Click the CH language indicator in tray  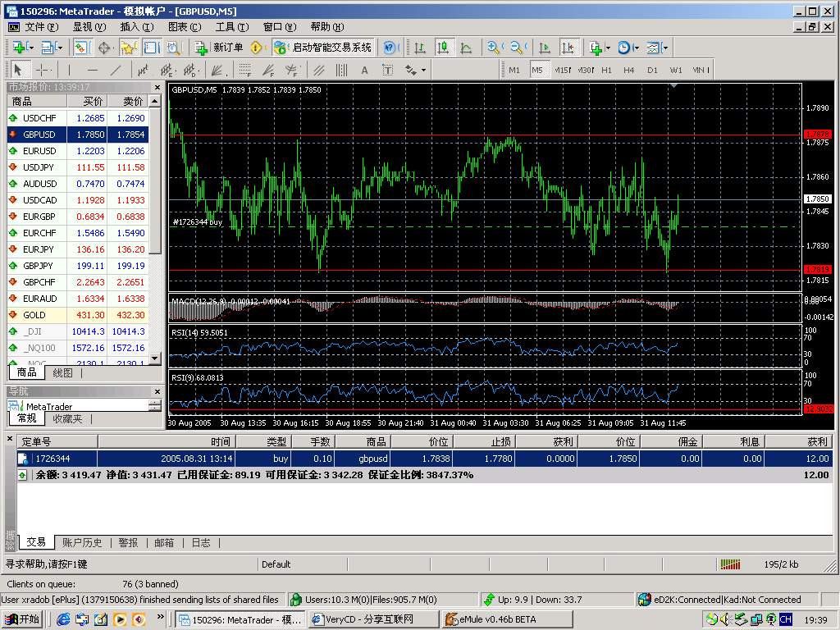coord(786,620)
